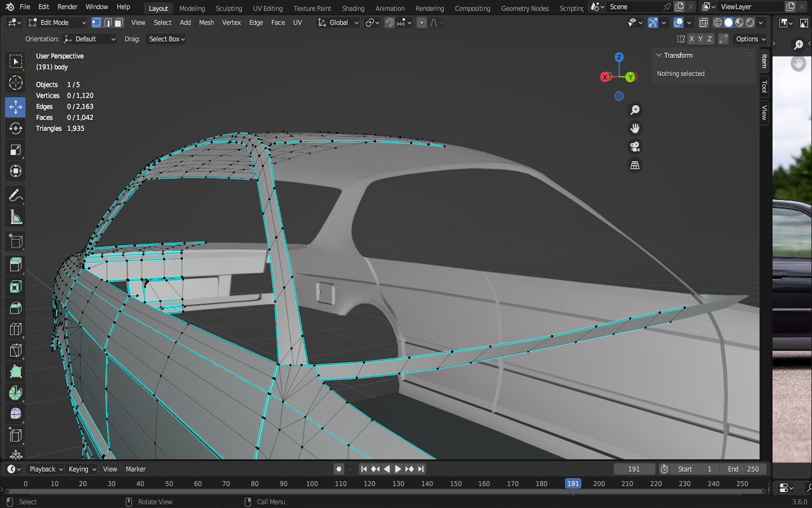This screenshot has width=812, height=508.
Task: Open Global transform orientation dropdown
Action: pyautogui.click(x=338, y=23)
